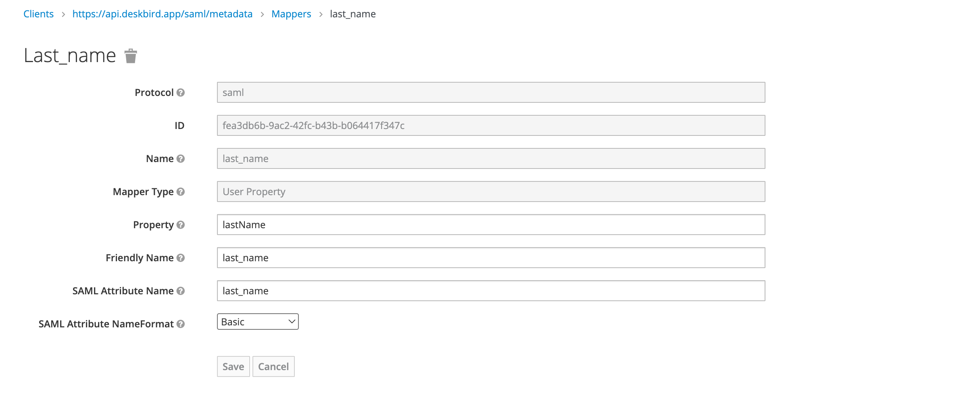Click the read-only ID field
980x408 pixels.
click(490, 125)
